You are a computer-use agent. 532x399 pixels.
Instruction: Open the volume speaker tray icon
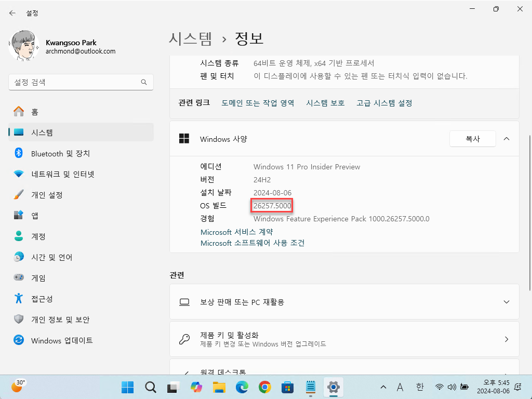(x=451, y=387)
